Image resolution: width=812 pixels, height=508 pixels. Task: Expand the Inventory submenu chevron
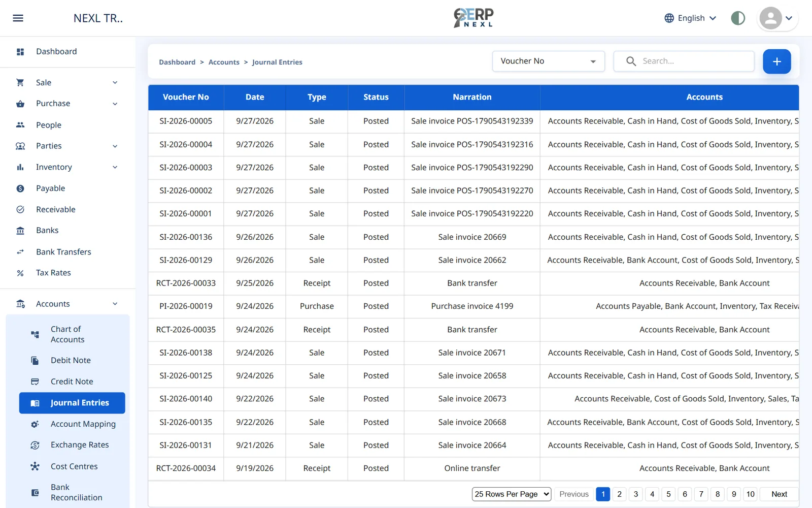pos(115,167)
